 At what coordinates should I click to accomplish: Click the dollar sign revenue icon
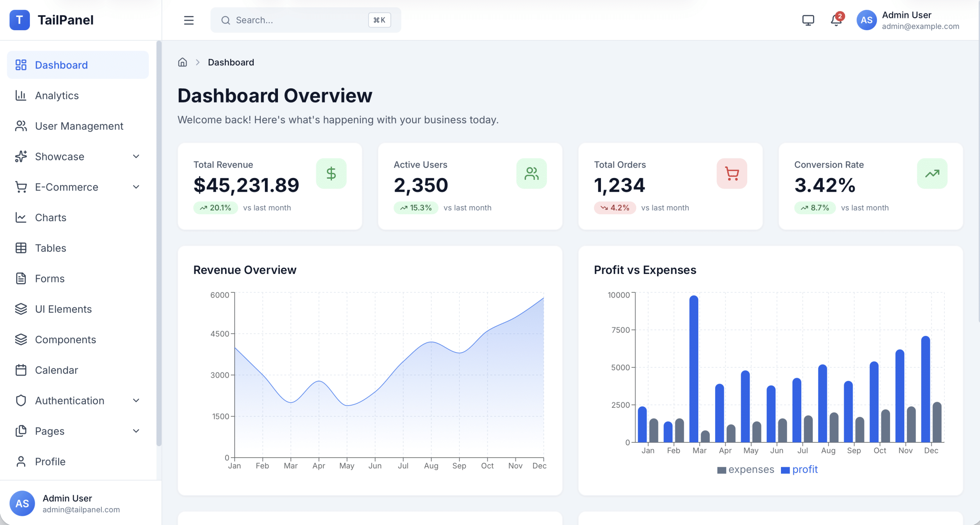tap(331, 173)
